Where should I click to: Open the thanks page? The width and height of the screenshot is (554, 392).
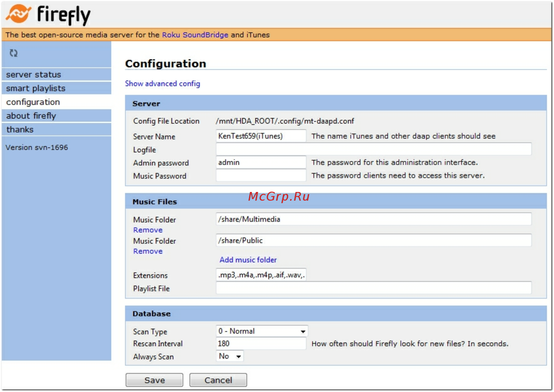click(56, 129)
